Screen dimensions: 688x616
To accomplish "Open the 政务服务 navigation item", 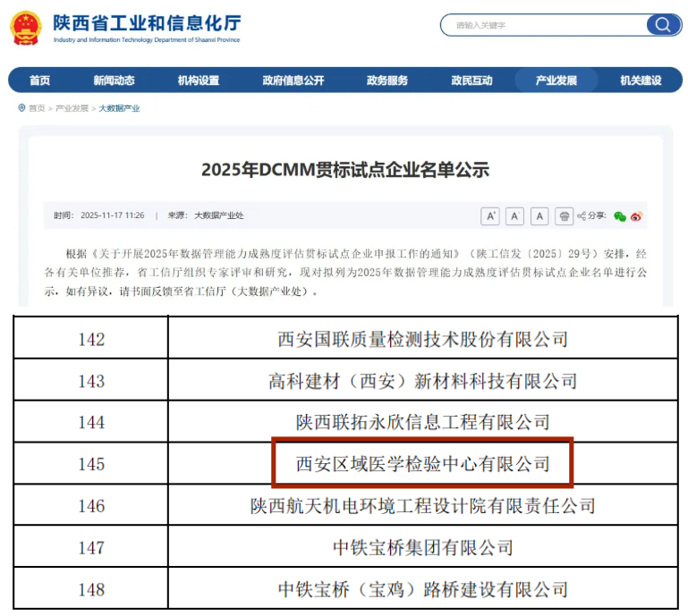I will (x=387, y=80).
